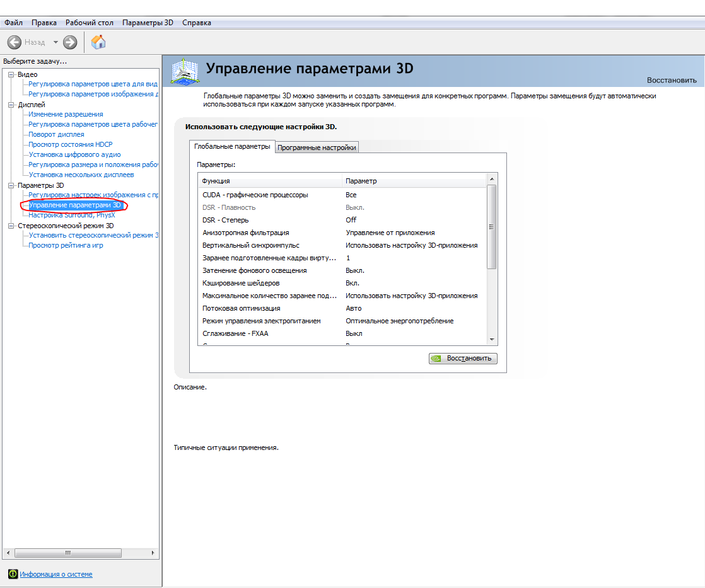Click the system information icon
The image size is (705, 588).
(x=13, y=574)
